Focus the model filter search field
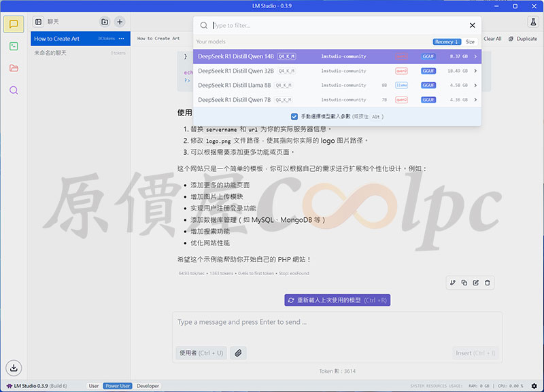 click(x=338, y=25)
